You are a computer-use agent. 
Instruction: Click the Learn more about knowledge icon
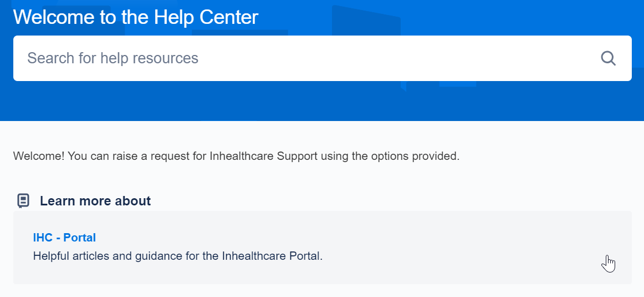coord(23,201)
